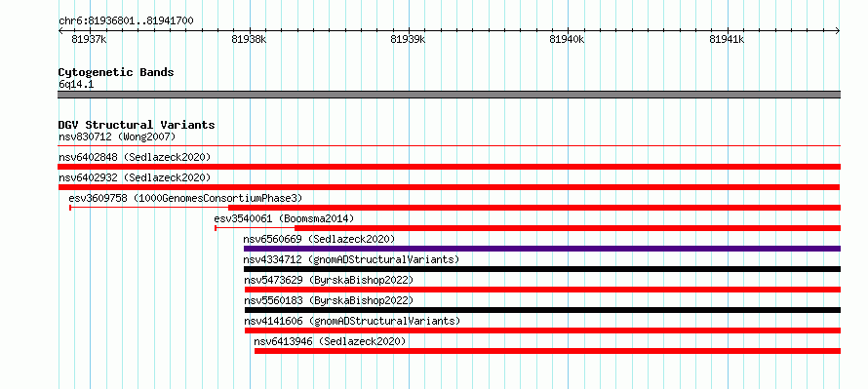Click the 6q14.1 band label
Viewport: 868px width, 389px height.
click(76, 84)
